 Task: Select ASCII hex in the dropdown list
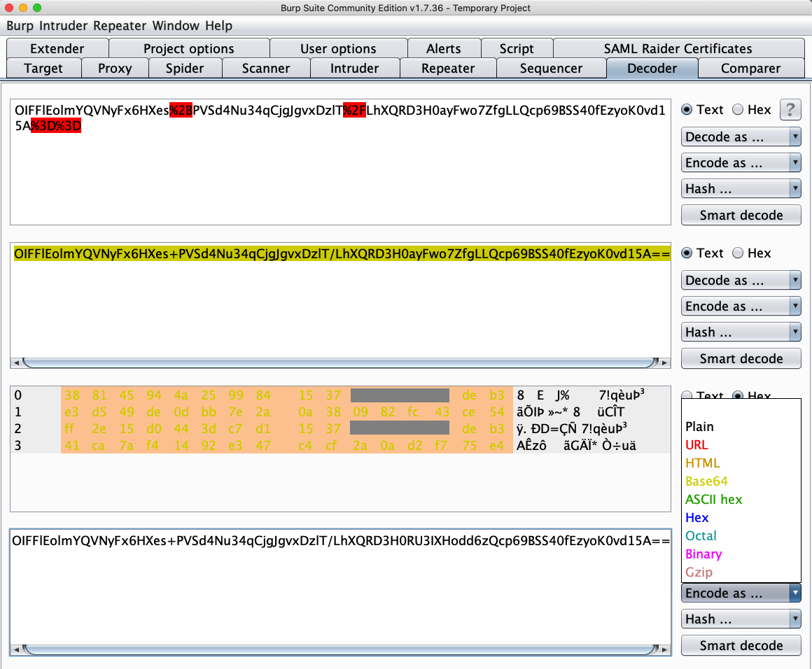point(713,500)
